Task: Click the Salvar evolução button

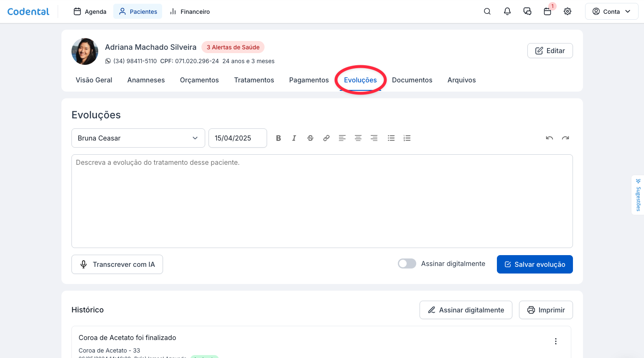Action: 535,264
